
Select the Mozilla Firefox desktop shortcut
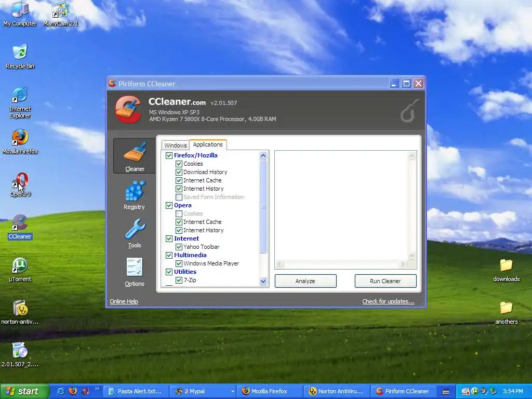pyautogui.click(x=20, y=142)
